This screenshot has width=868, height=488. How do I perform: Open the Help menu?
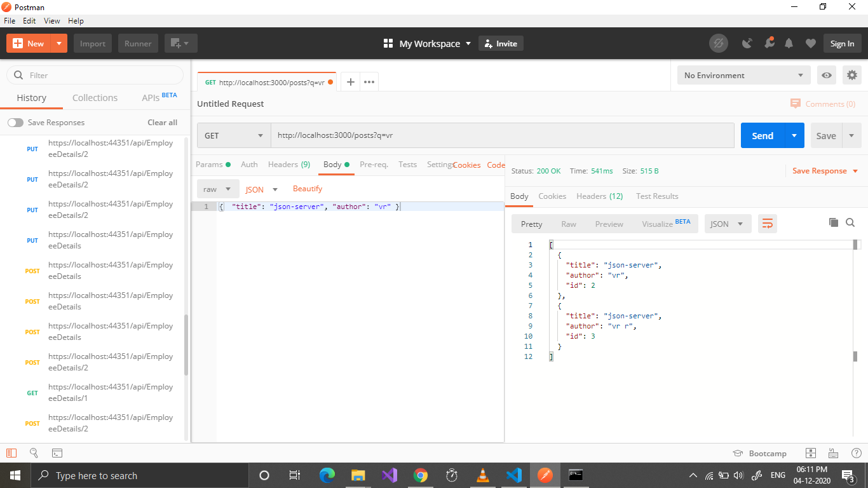pyautogui.click(x=76, y=20)
